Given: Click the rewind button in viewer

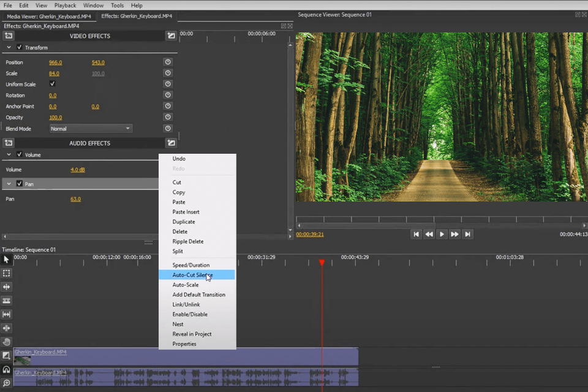Looking at the screenshot, I should click(429, 234).
